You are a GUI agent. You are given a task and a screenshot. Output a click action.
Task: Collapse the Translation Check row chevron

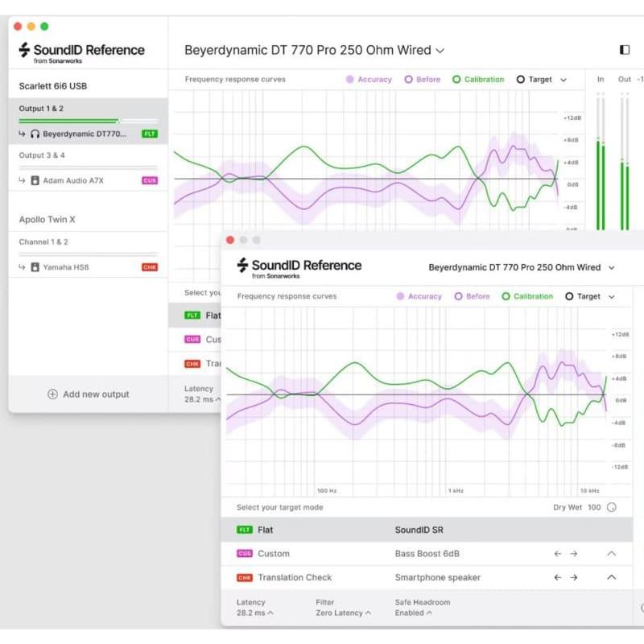[x=611, y=577]
